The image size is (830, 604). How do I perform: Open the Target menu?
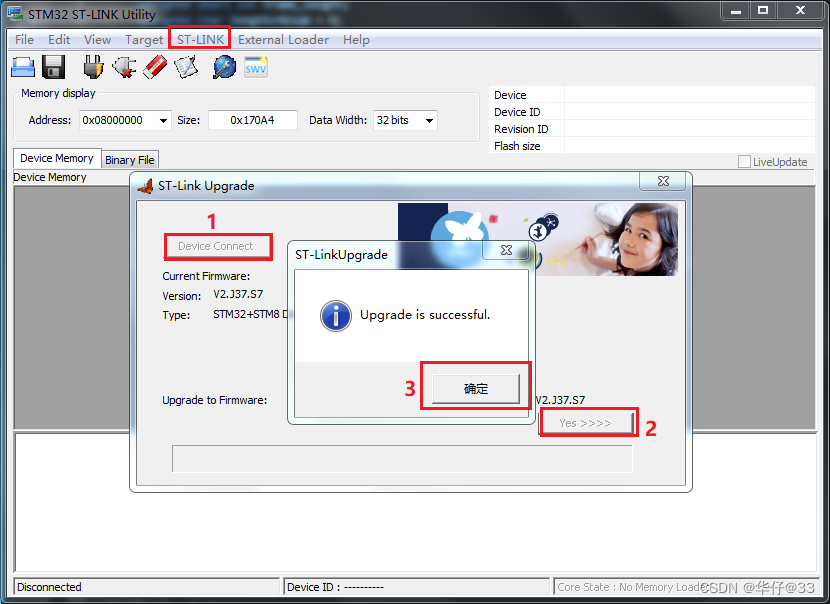(x=144, y=40)
